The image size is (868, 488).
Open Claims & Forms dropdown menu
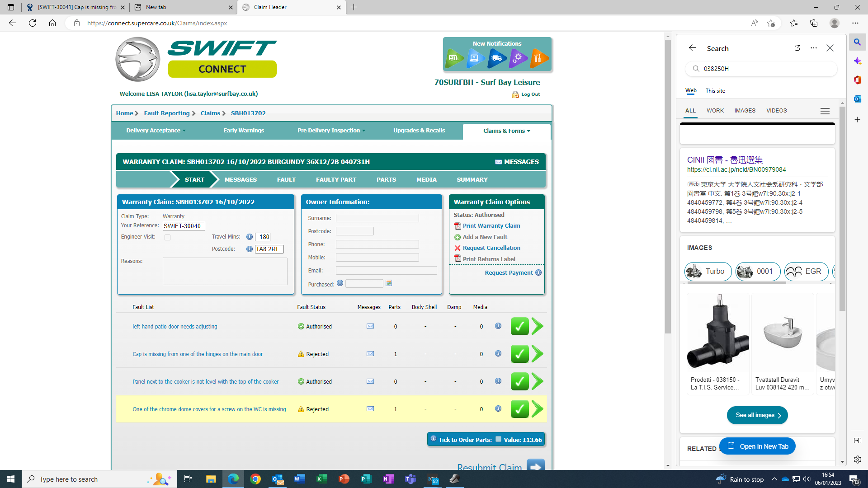point(506,131)
